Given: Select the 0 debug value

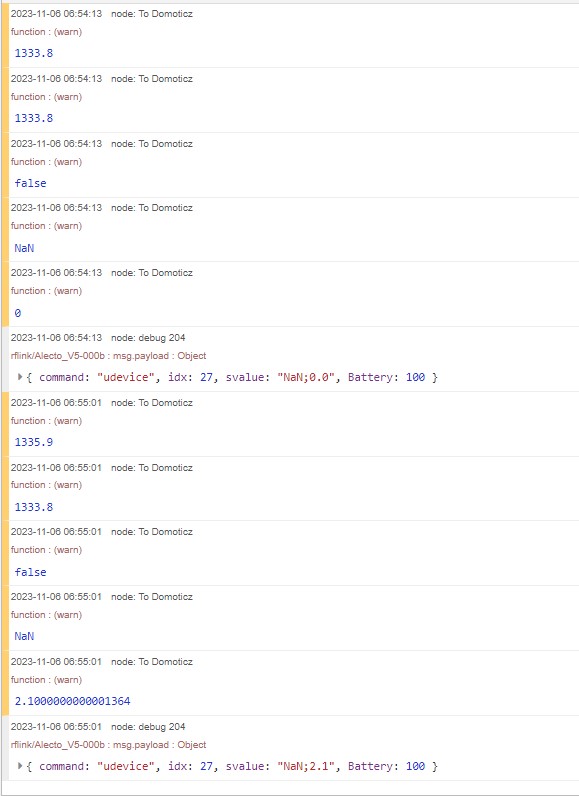Looking at the screenshot, I should [x=18, y=313].
